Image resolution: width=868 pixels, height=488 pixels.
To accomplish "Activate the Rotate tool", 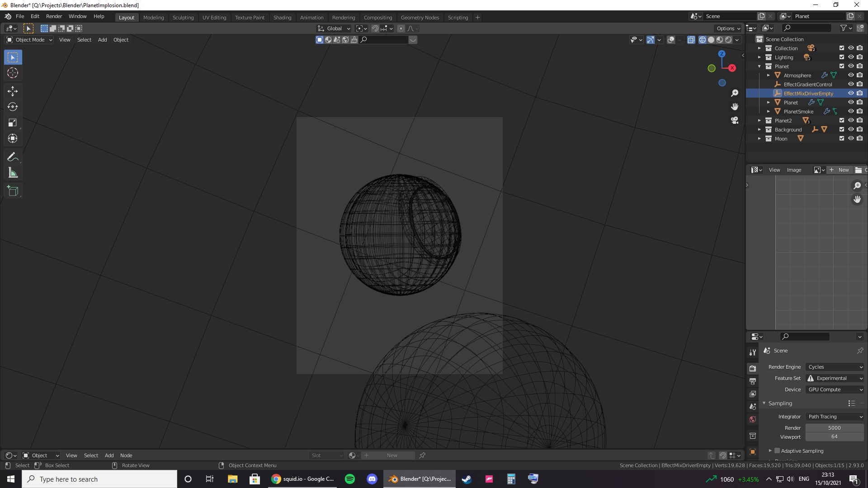I will 13,107.
